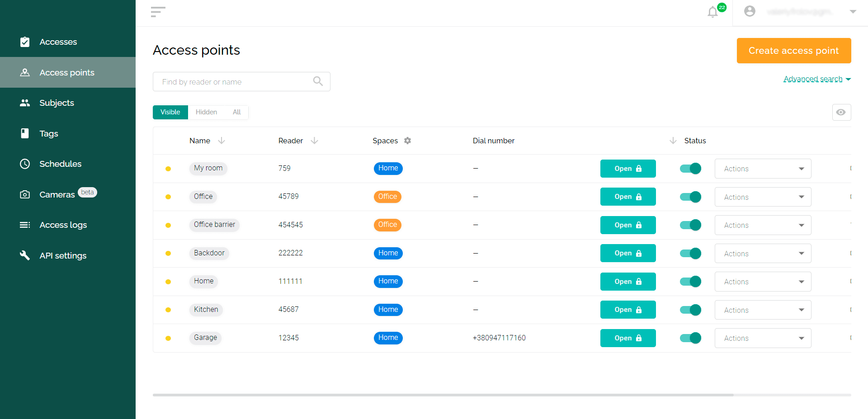Expand Advanced search options
The height and width of the screenshot is (419, 868).
tap(817, 79)
